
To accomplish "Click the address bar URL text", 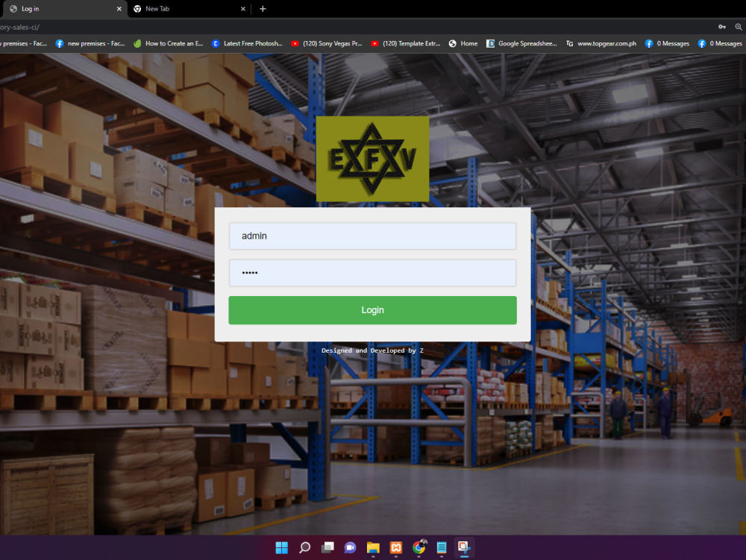I will tap(20, 28).
